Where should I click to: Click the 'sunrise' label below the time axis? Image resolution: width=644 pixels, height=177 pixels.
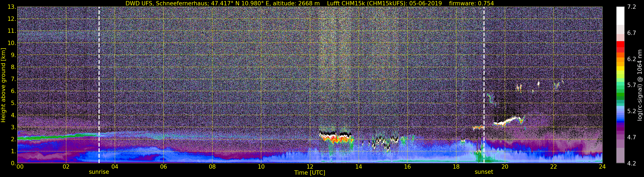click(99, 172)
